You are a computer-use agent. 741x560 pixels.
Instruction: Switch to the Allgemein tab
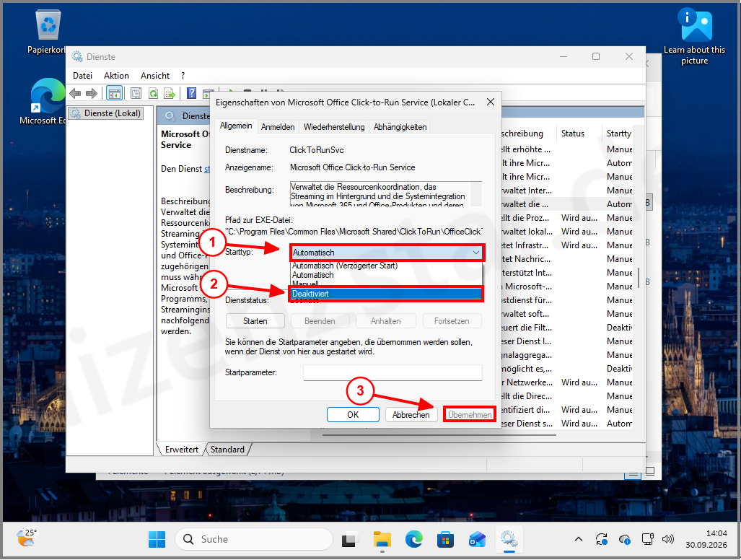point(236,126)
